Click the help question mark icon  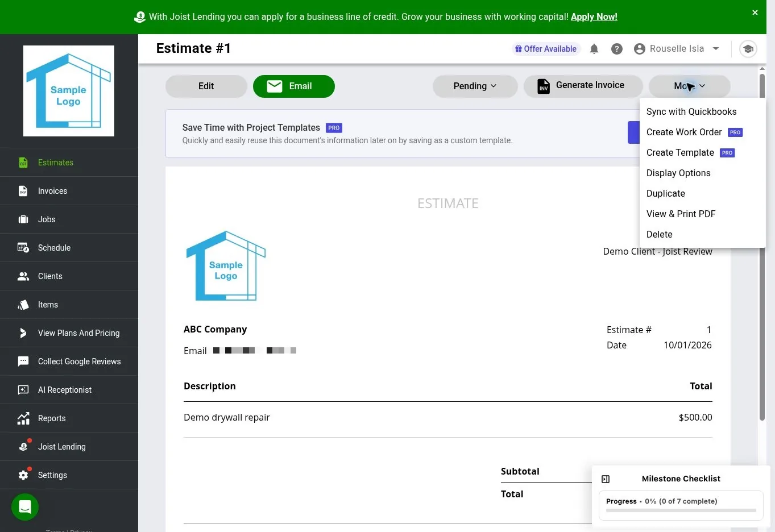pos(617,49)
